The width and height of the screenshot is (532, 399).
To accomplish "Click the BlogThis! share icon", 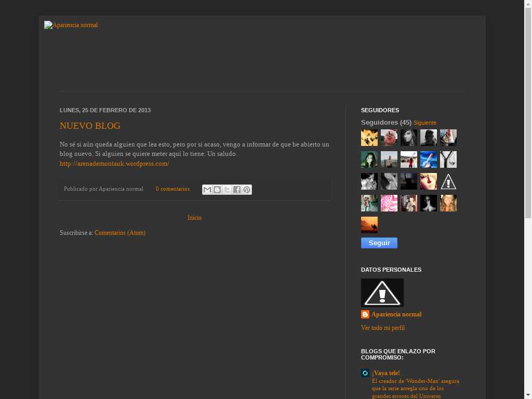I will point(217,190).
